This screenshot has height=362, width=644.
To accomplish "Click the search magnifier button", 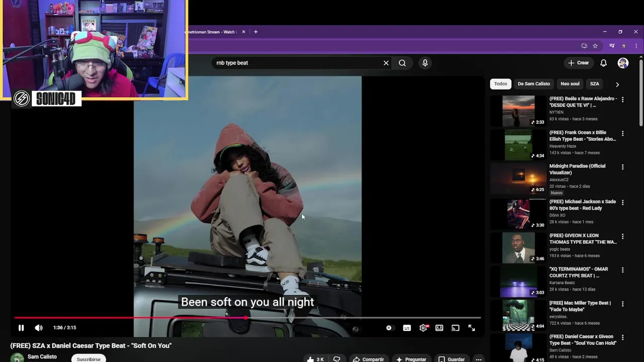I will [x=402, y=63].
